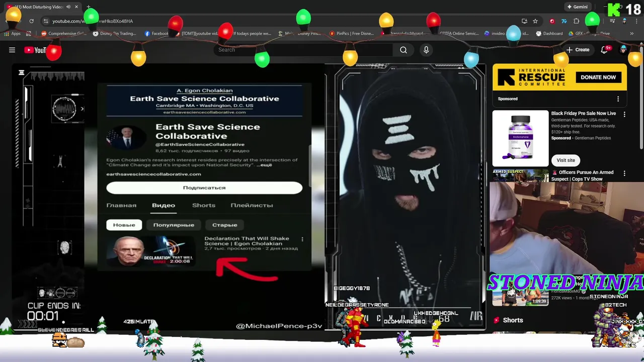The height and width of the screenshot is (362, 644).
Task: Go to YouTube home via logo
Action: point(36,50)
